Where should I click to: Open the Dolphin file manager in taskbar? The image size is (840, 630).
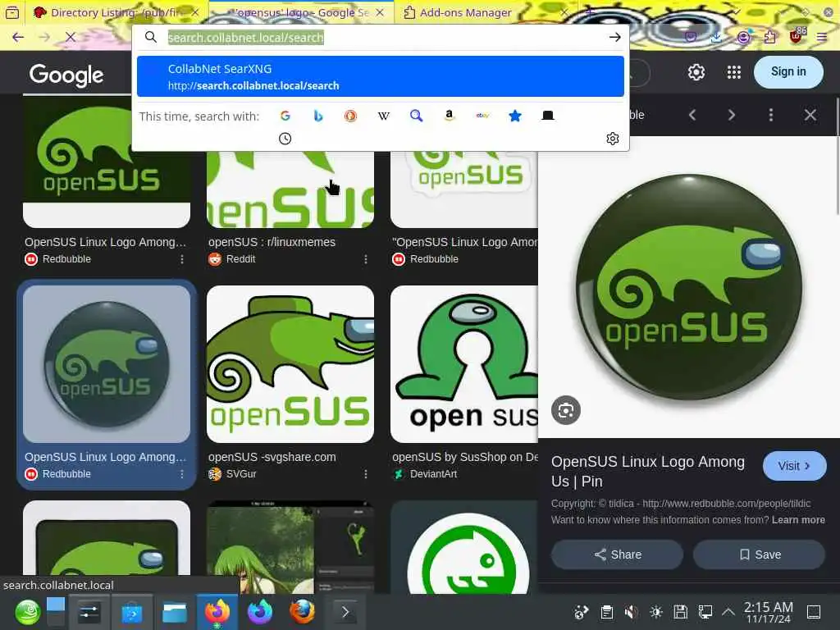175,612
